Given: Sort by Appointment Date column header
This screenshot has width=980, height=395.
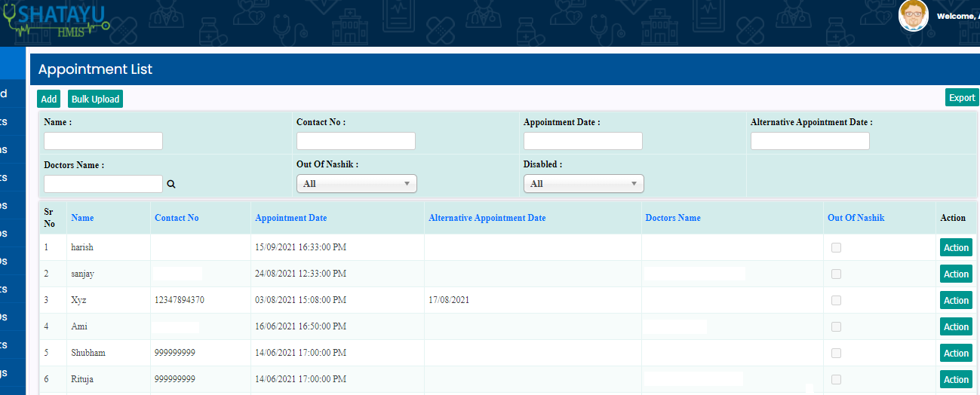Looking at the screenshot, I should pos(290,218).
